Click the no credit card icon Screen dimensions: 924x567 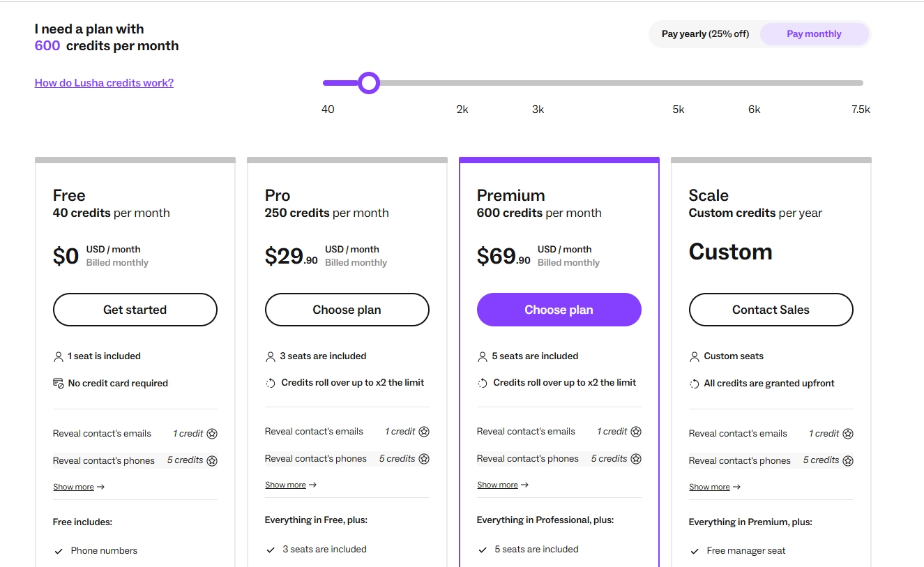pyautogui.click(x=59, y=384)
